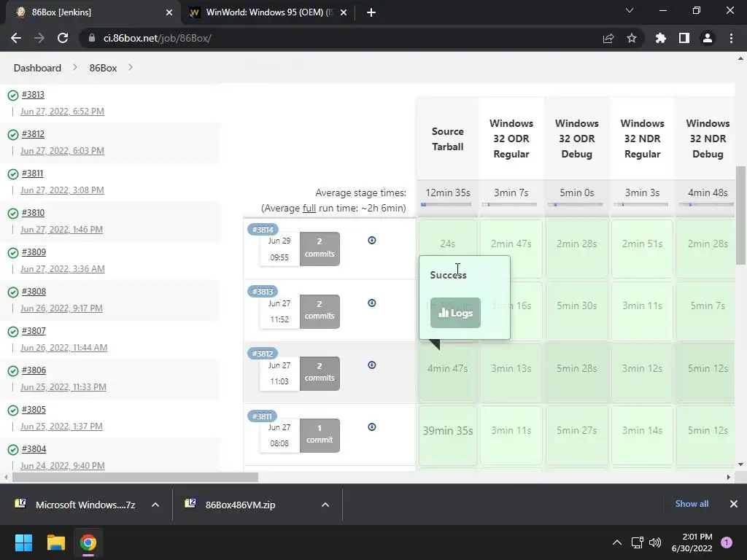Click the 2 commits button for #3814
Image resolution: width=747 pixels, height=560 pixels.
(320, 248)
